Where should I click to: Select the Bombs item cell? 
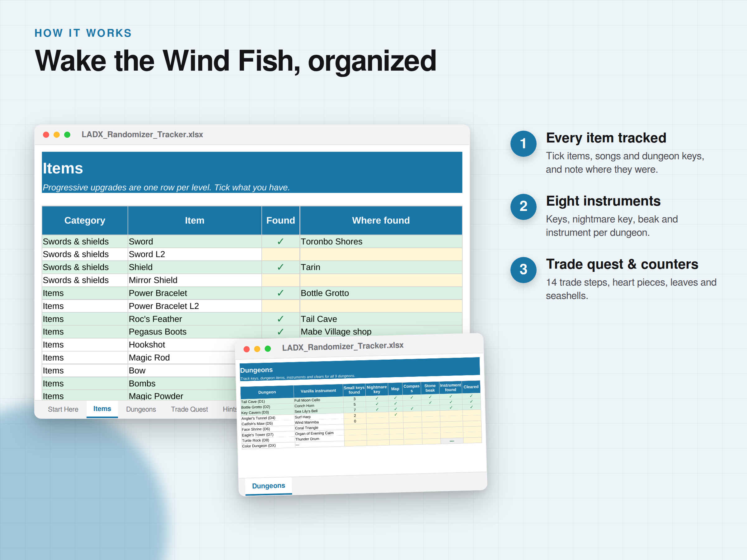(x=182, y=384)
